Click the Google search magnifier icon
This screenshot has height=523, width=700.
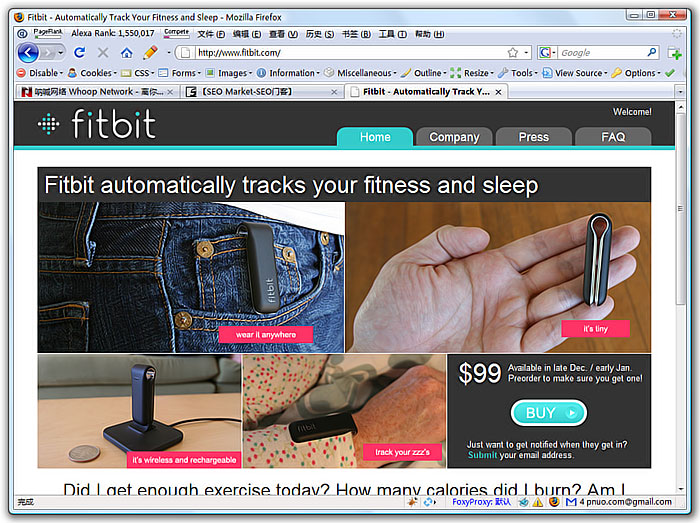click(652, 52)
